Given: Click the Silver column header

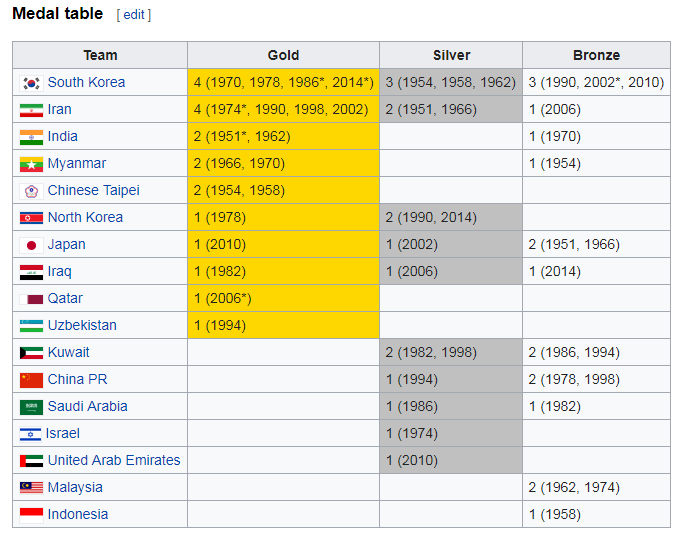Looking at the screenshot, I should (451, 56).
